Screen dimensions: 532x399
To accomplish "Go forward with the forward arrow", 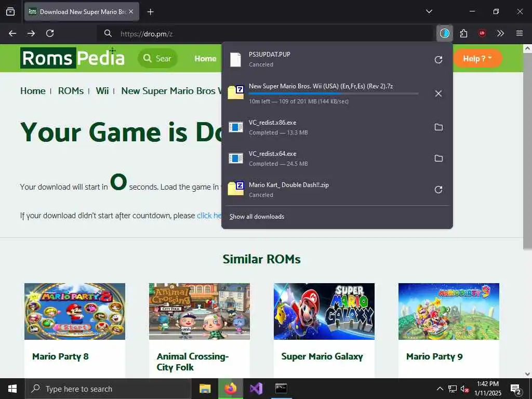I will click(31, 33).
